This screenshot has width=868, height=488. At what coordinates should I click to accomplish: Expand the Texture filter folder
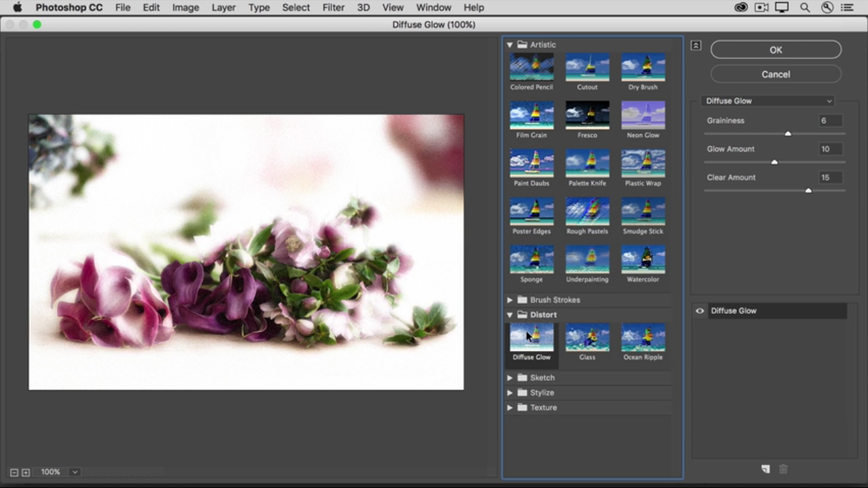point(510,407)
